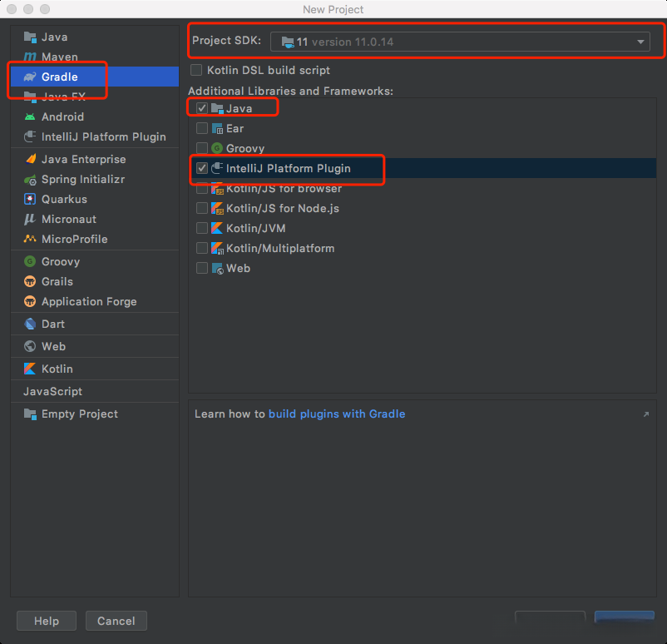This screenshot has height=644, width=667.
Task: Check the Kotlin/JS for Node.js checkbox
Action: pyautogui.click(x=202, y=208)
